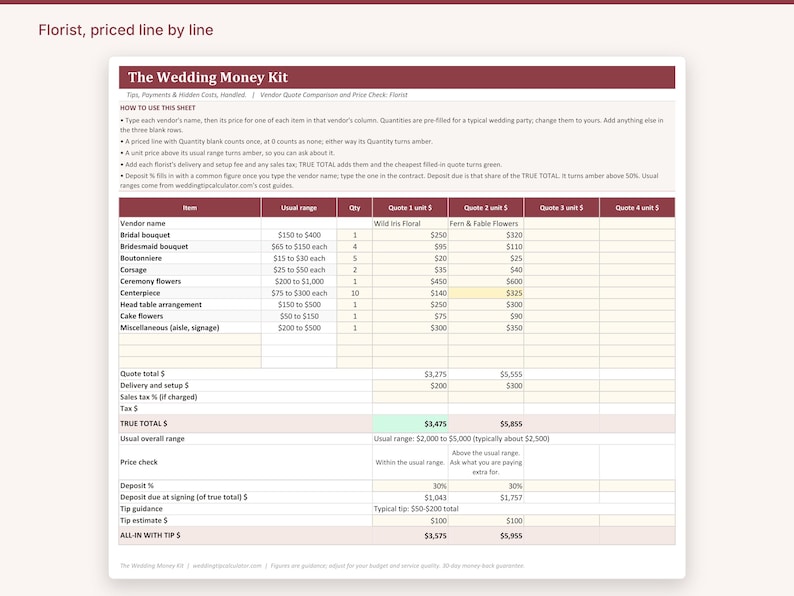Click the Sales tax % cell under Quote 1
The height and width of the screenshot is (596, 794).
pos(410,398)
